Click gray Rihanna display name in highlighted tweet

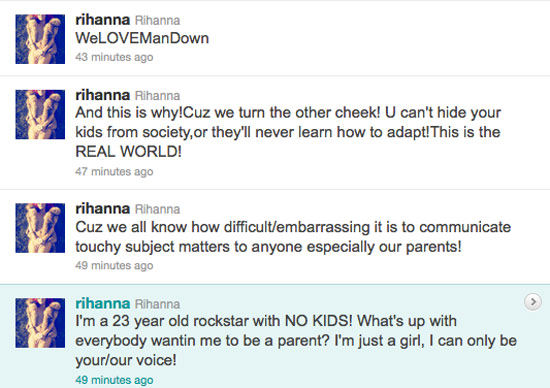pyautogui.click(x=157, y=304)
